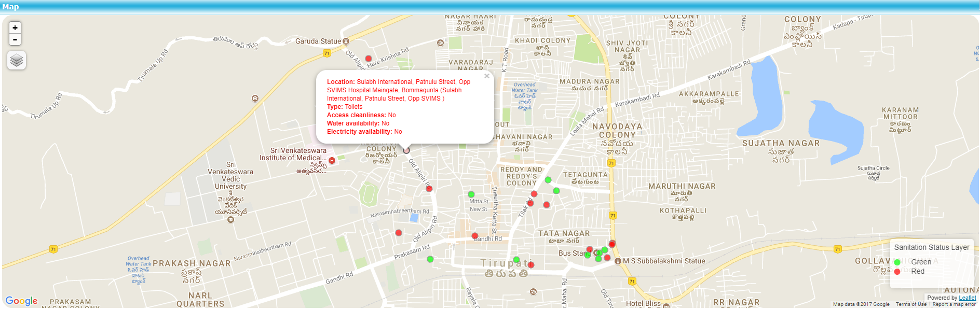Select red marker on Old Alipiri Rd

[429, 189]
